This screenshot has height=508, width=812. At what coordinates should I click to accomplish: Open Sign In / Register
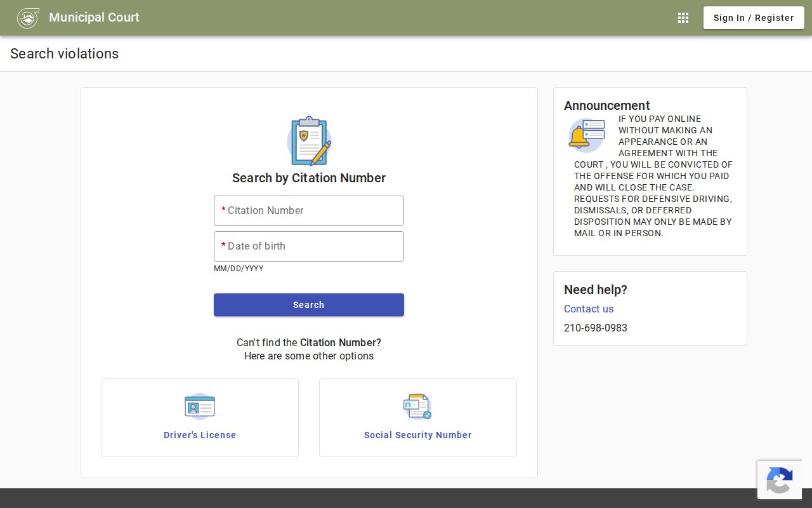pos(754,18)
